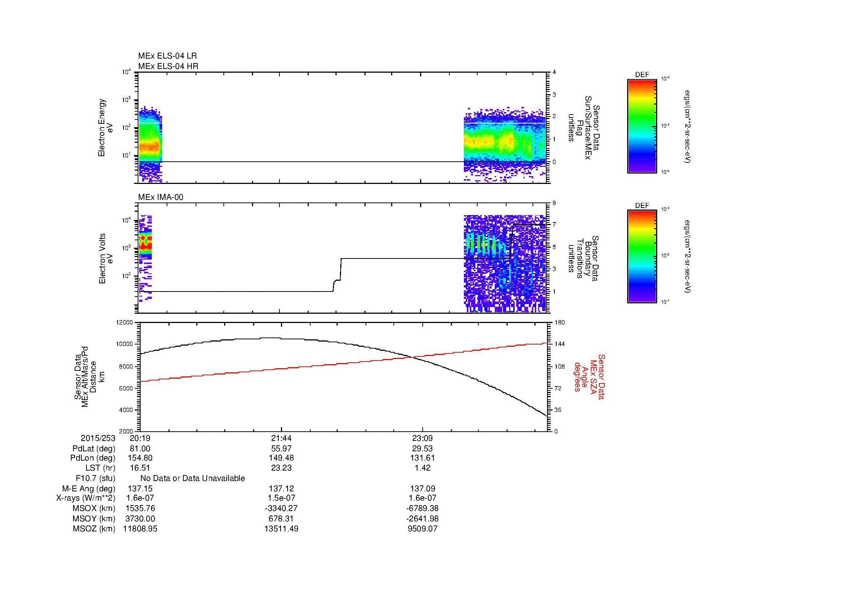
Task: Click the 'MSOX (km)' row label
Action: pyautogui.click(x=94, y=508)
